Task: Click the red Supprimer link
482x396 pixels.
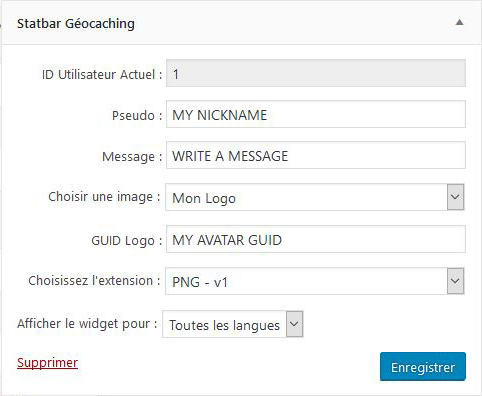Action: (47, 363)
